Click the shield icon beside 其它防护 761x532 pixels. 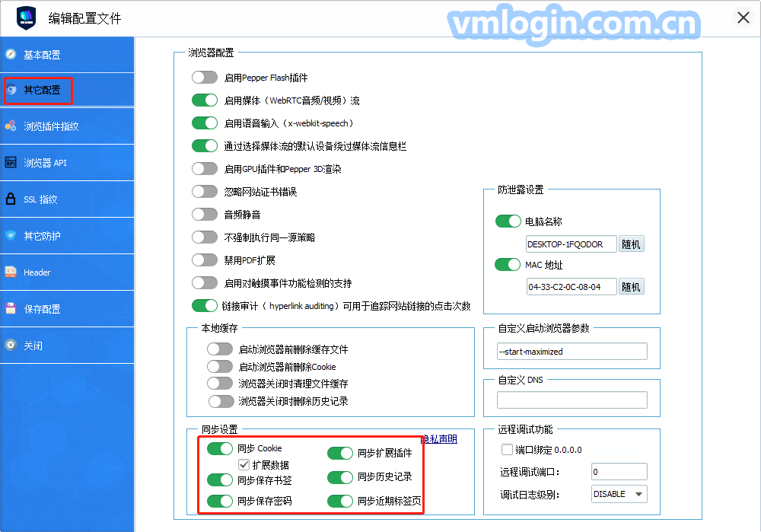pos(11,236)
